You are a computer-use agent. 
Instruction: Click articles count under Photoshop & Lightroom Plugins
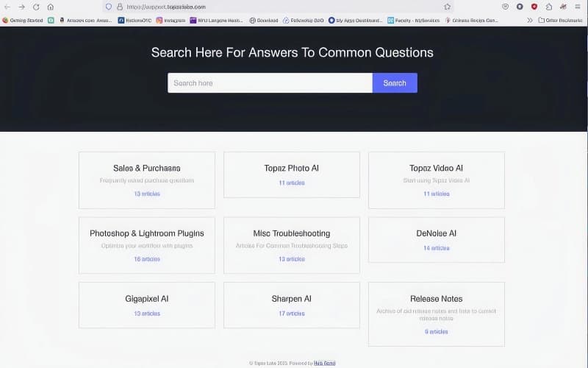146,259
